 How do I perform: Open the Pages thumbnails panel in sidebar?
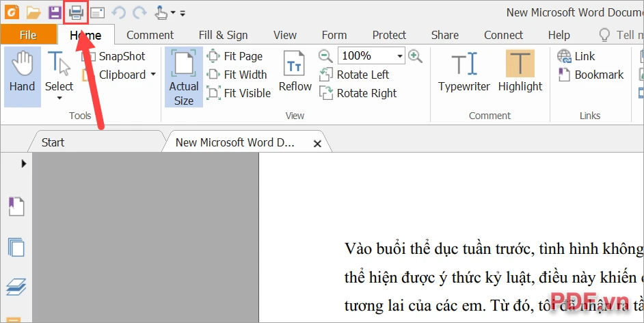click(16, 248)
